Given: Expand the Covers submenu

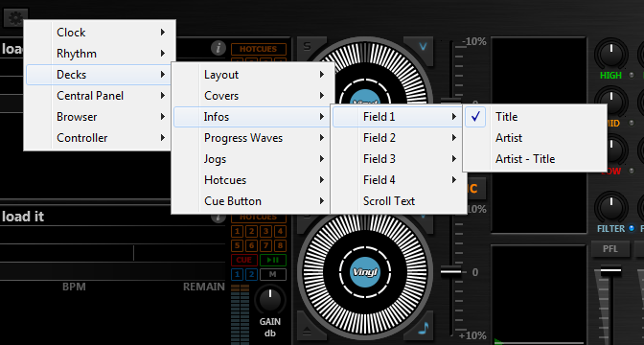Looking at the screenshot, I should click(252, 96).
